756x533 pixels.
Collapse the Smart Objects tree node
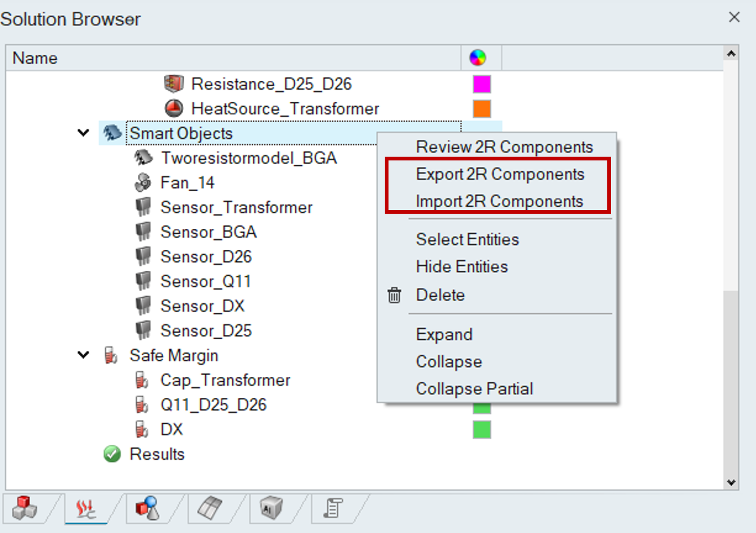coord(84,132)
